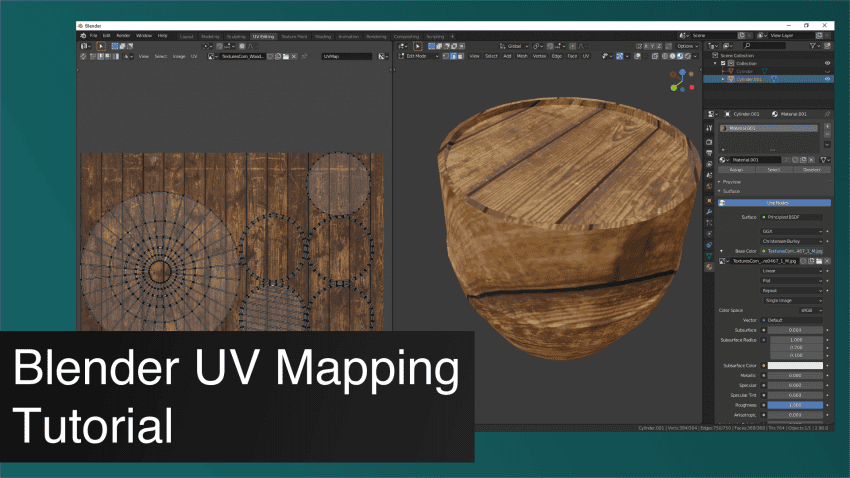Click the TexturesCom_Wood image name field
Screen dimensions: 850x478
click(x=242, y=56)
